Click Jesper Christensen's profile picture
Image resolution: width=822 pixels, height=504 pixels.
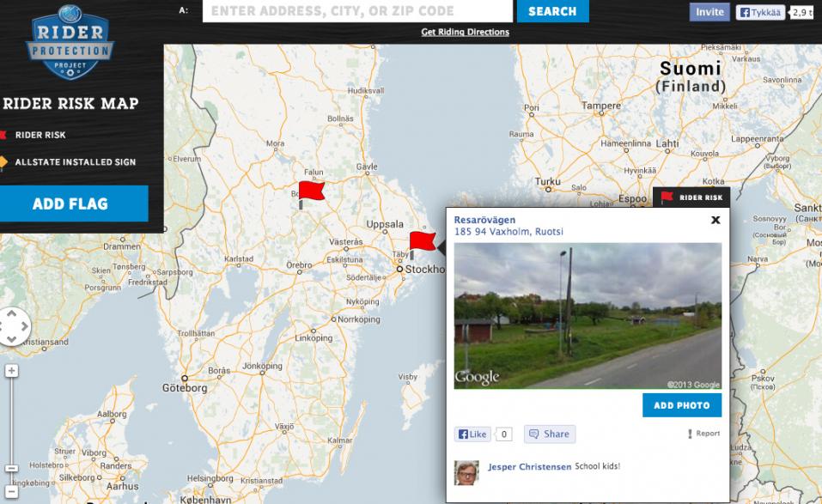(467, 472)
